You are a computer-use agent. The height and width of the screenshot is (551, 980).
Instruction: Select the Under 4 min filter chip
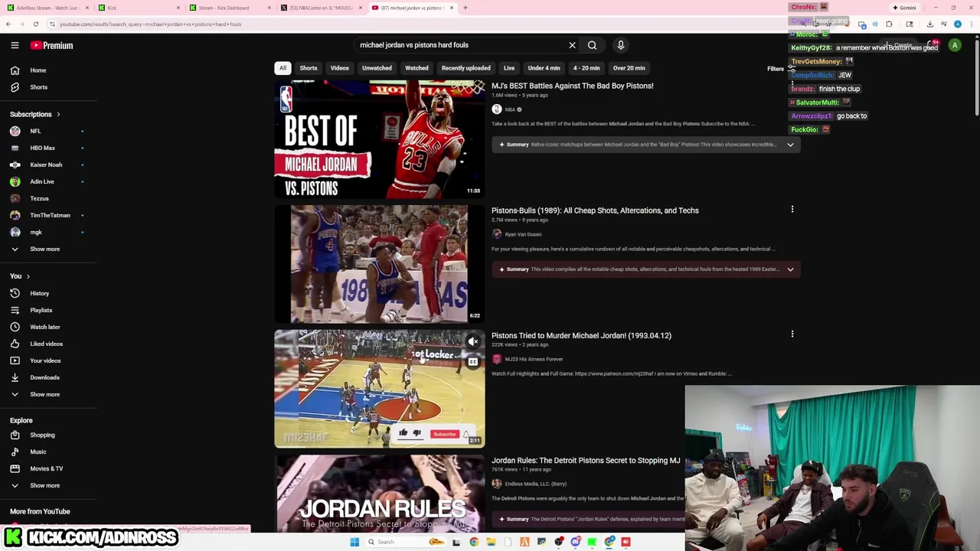pos(544,68)
